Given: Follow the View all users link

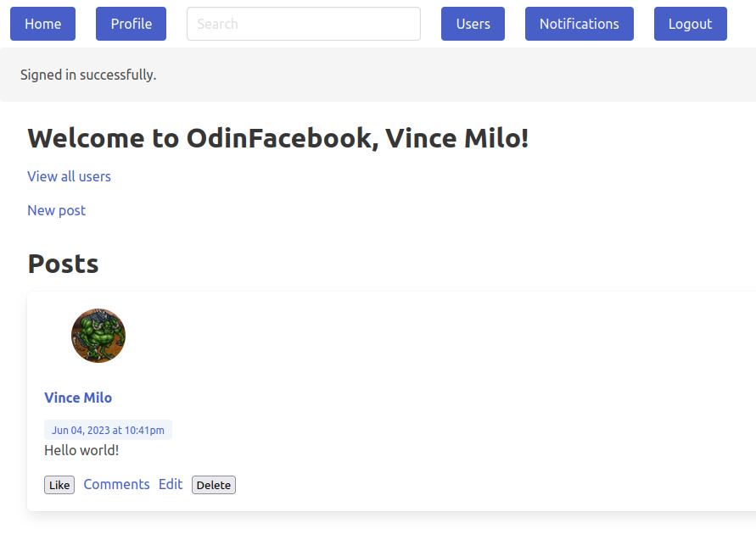Looking at the screenshot, I should 69,177.
